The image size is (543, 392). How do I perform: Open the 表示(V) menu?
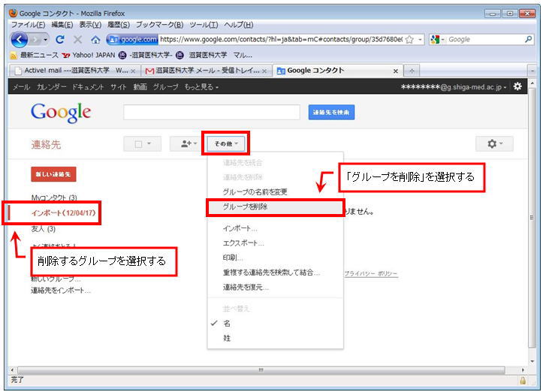[x=90, y=25]
